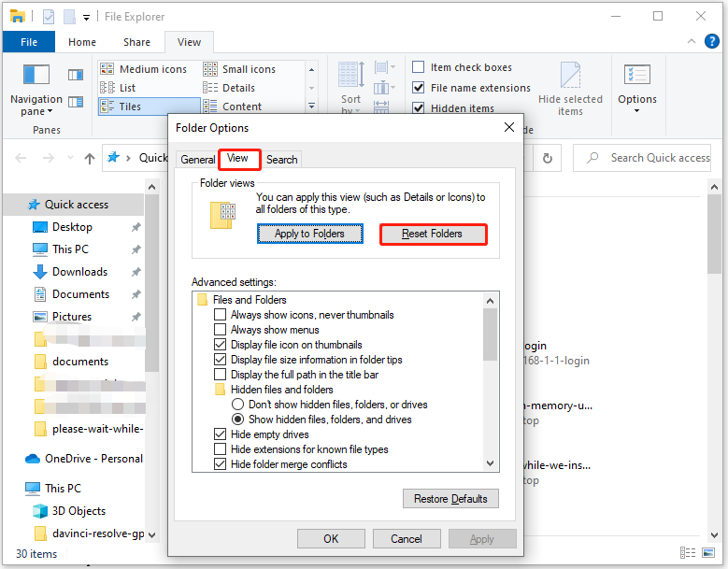The width and height of the screenshot is (728, 569).
Task: Switch to details view in status bar
Action: click(x=688, y=553)
